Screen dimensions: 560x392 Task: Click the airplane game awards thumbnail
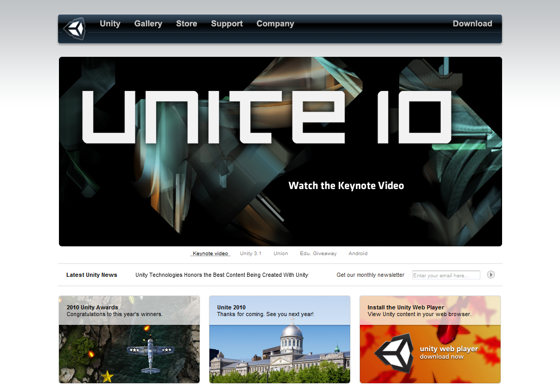coord(129,354)
